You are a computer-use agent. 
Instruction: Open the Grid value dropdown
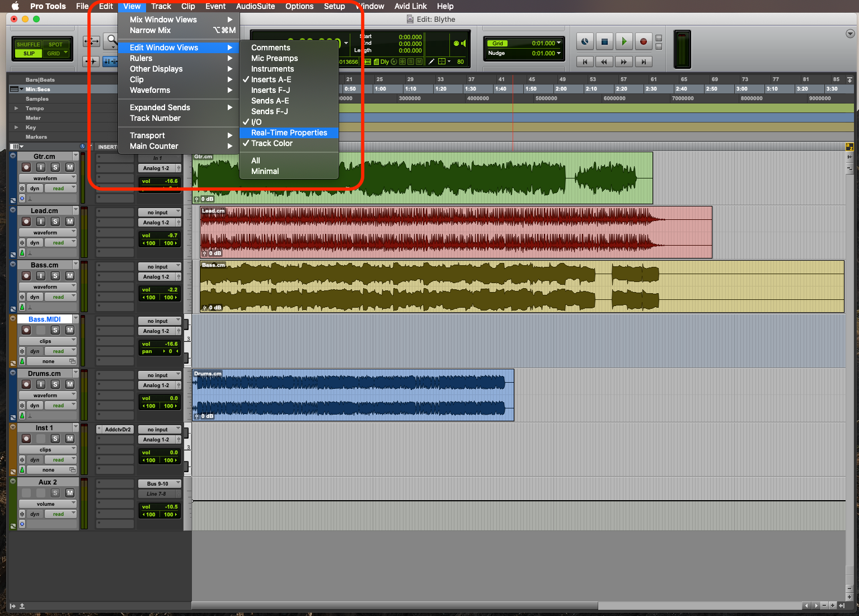[x=558, y=43]
